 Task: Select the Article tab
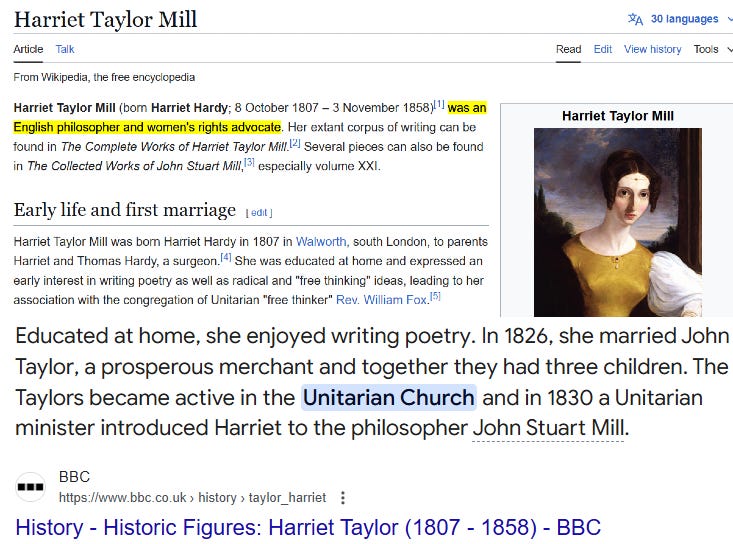28,49
